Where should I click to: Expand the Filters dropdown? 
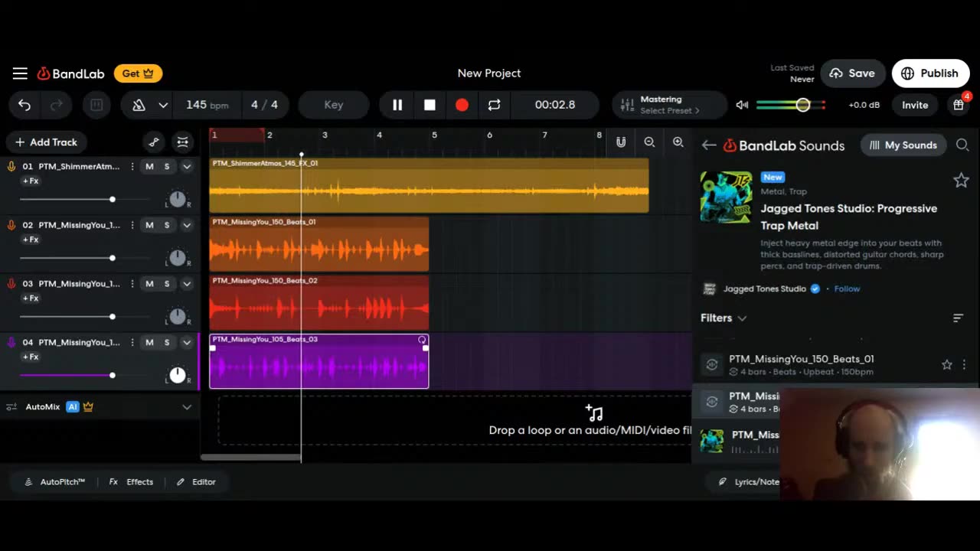point(724,318)
